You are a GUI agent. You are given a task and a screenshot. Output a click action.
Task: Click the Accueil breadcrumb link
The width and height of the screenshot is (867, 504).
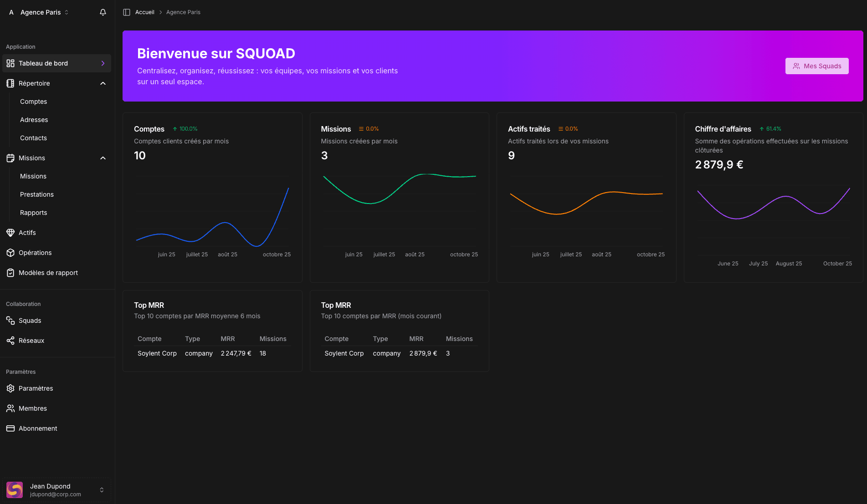point(145,12)
